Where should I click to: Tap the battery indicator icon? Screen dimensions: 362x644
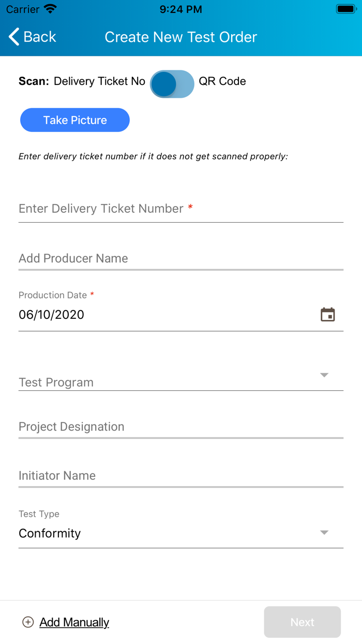point(345,9)
